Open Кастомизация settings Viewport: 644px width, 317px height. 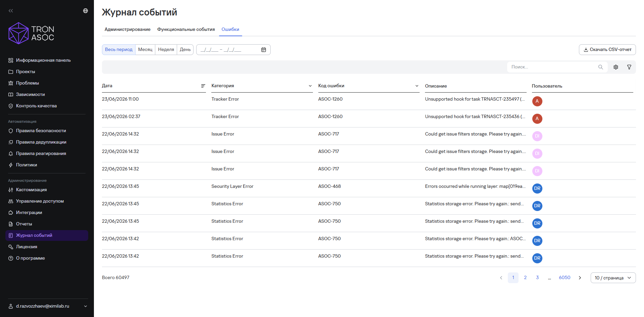(x=31, y=190)
